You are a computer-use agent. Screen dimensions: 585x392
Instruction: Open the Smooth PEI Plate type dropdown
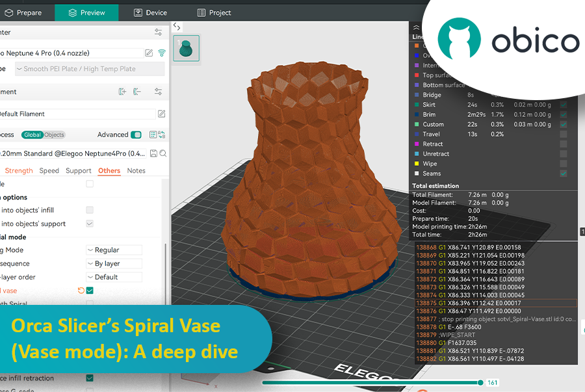[90, 69]
